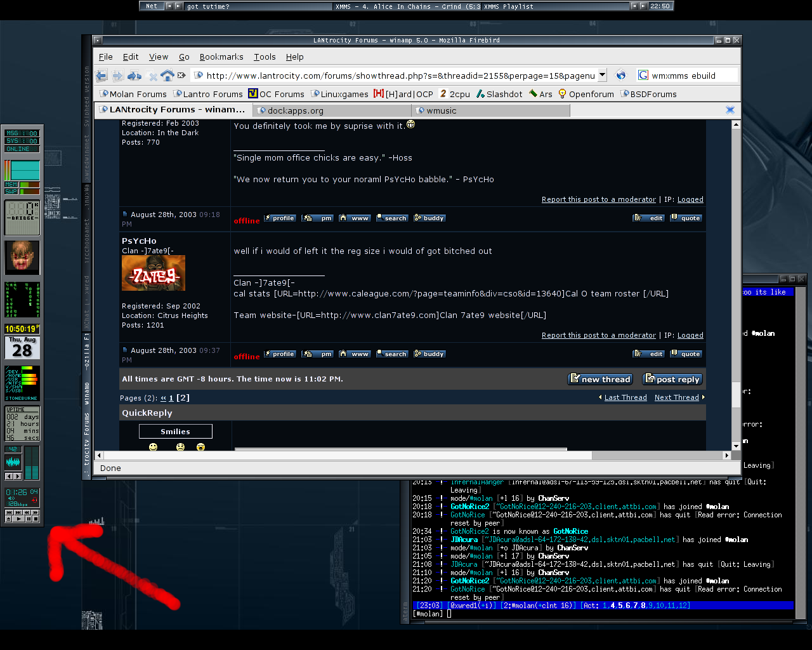Open the File menu
Viewport: 812px width, 650px height.
click(x=106, y=56)
